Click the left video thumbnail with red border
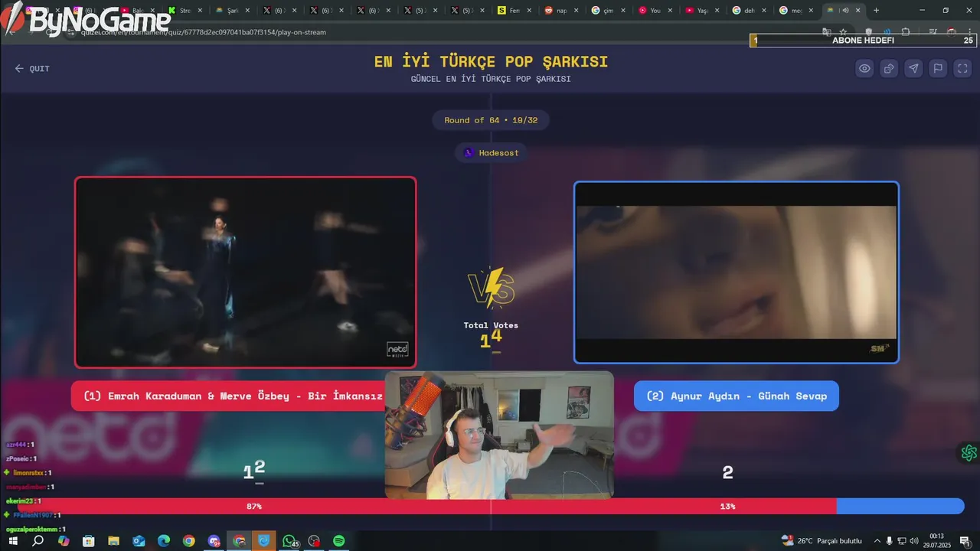Image resolution: width=980 pixels, height=551 pixels. pos(245,272)
